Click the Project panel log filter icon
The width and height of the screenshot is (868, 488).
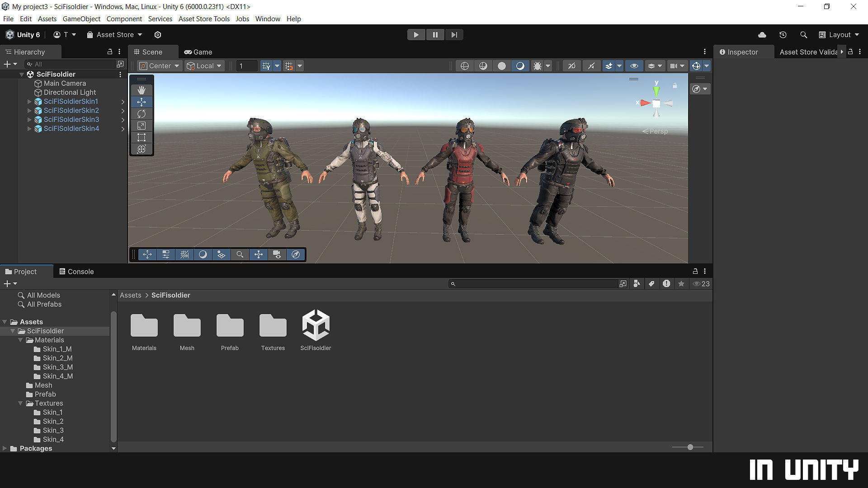666,284
